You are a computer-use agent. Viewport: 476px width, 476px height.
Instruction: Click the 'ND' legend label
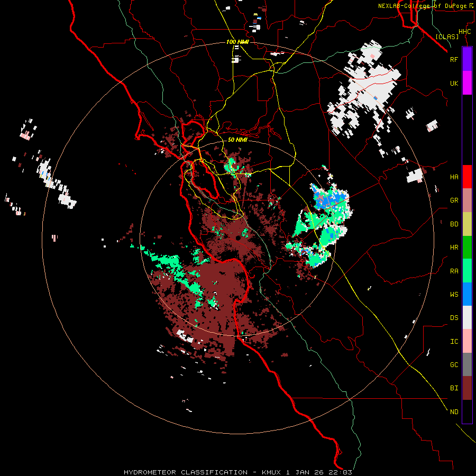(x=454, y=412)
